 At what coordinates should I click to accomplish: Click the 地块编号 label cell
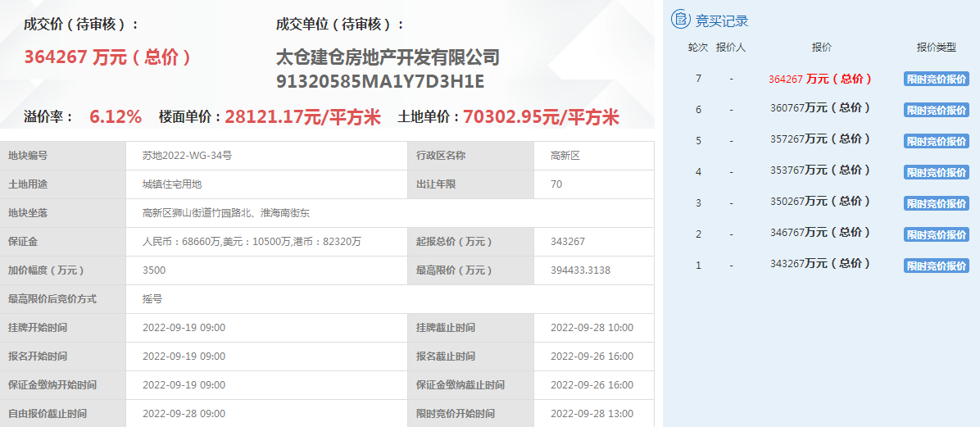pos(63,156)
